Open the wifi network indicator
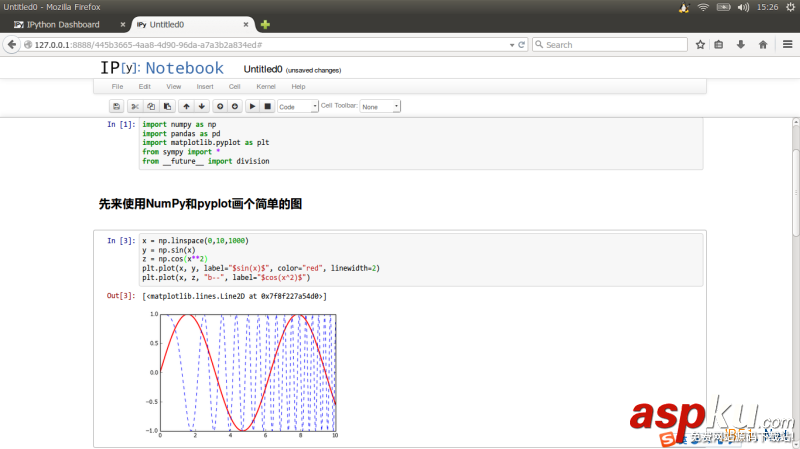Viewport: 800px width, 449px height. coord(703,7)
